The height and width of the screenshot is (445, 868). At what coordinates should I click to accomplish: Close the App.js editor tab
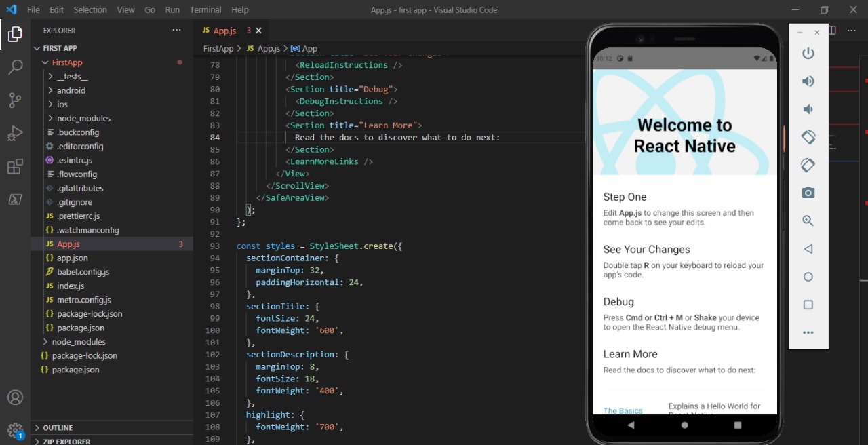tap(258, 31)
